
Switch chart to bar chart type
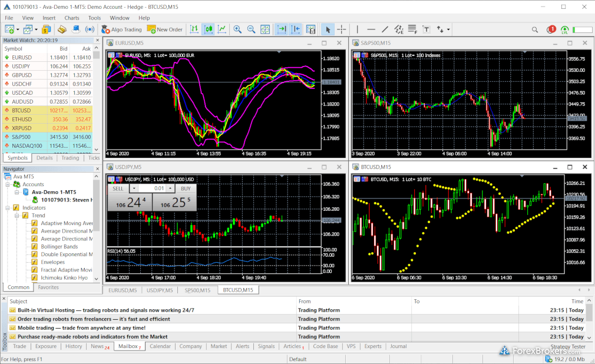(194, 29)
